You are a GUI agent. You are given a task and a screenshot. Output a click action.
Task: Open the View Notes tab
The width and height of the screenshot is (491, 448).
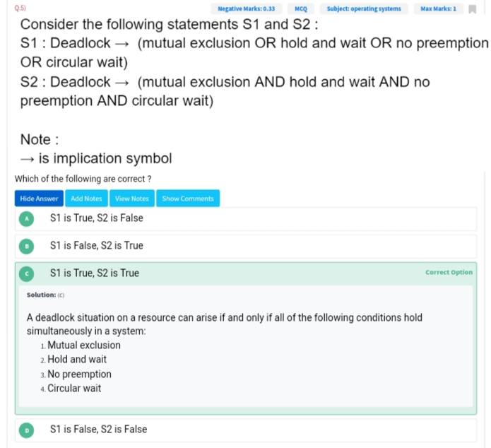coord(132,199)
